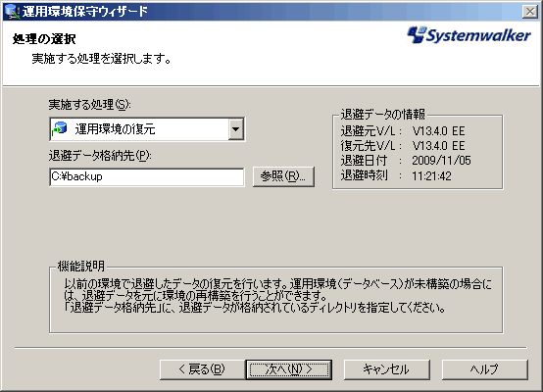This screenshot has height=392, width=543.
Task: Click the 退避データの情報 group title
Action: point(382,114)
